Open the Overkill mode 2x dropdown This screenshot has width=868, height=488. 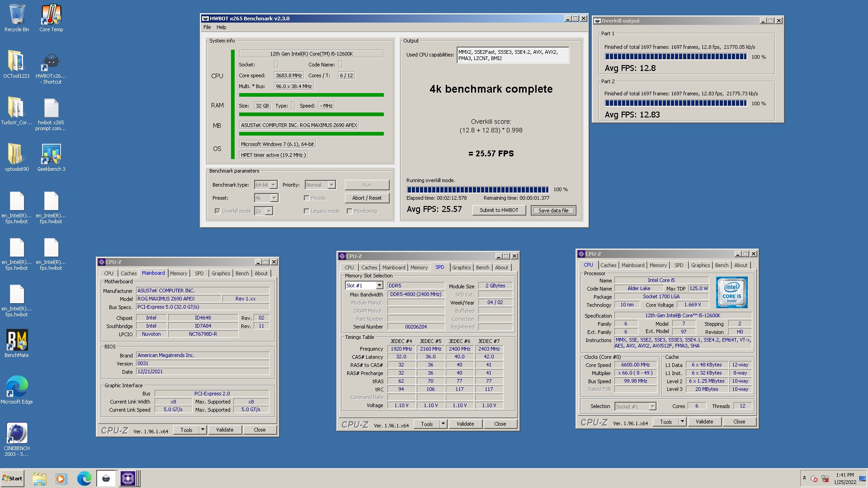(x=264, y=211)
